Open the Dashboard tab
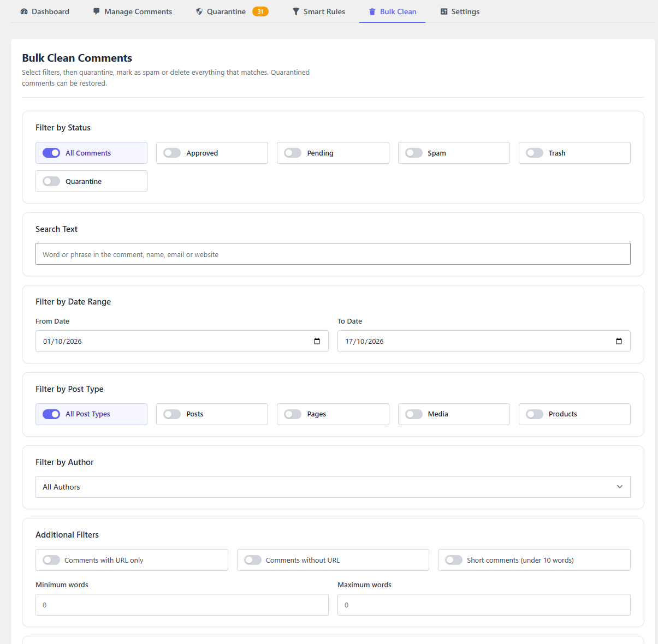The width and height of the screenshot is (658, 644). click(45, 11)
